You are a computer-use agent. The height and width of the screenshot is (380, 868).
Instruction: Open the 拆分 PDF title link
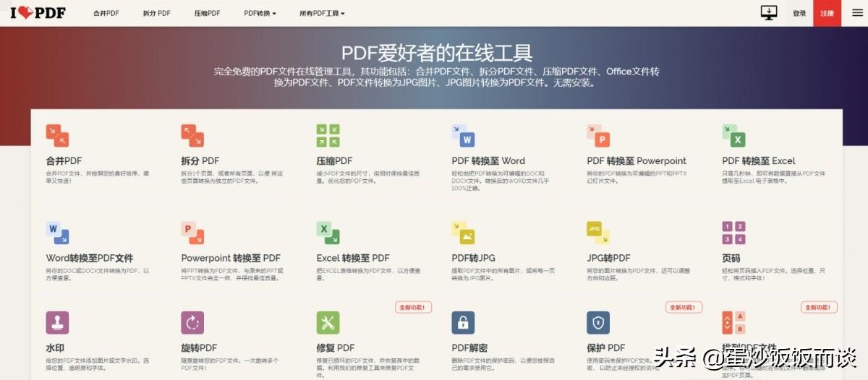point(200,160)
